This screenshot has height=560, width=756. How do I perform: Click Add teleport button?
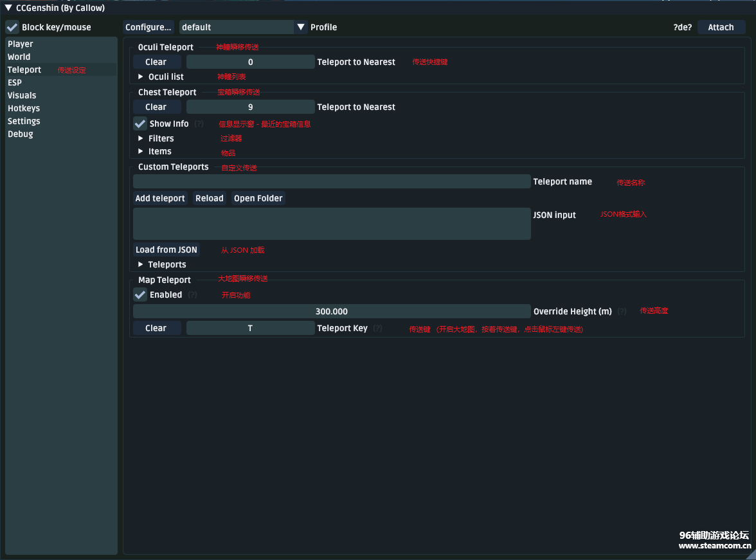160,198
